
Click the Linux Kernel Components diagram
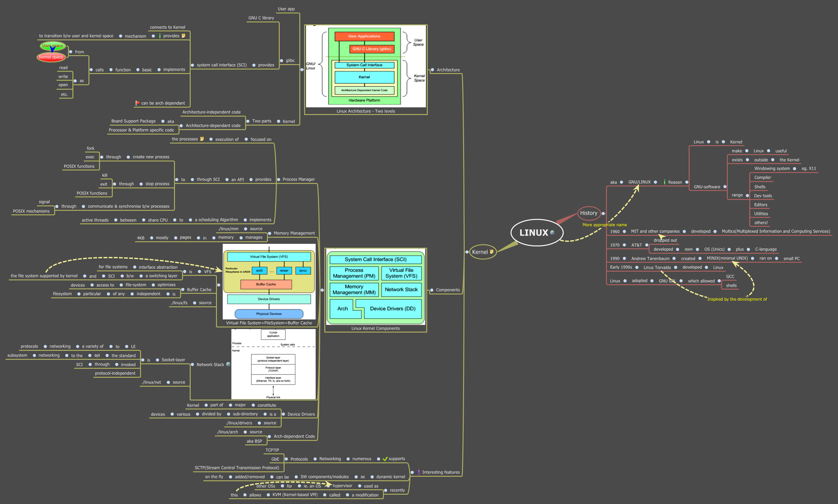(x=376, y=287)
